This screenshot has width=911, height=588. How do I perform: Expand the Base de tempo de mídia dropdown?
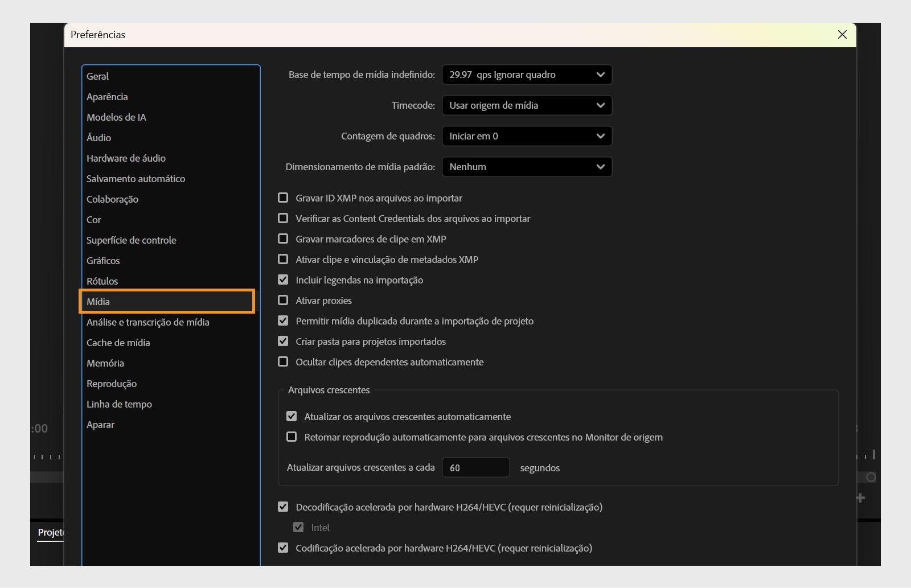[x=526, y=74]
